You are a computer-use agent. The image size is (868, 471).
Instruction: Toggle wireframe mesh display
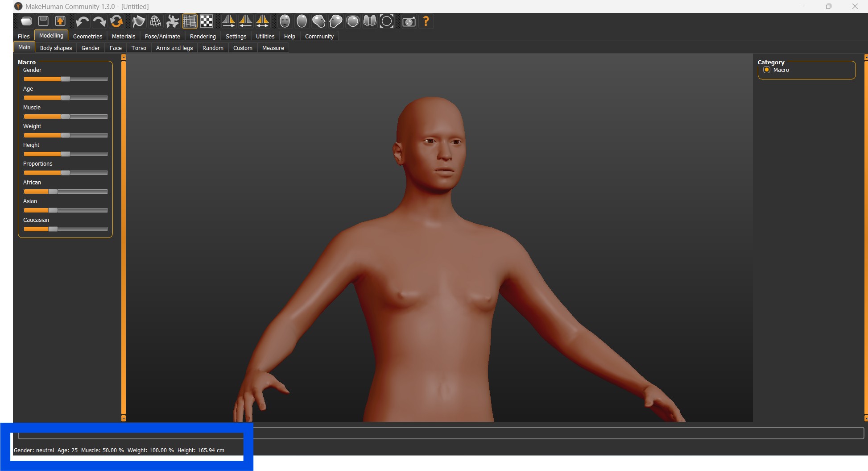[x=156, y=21]
